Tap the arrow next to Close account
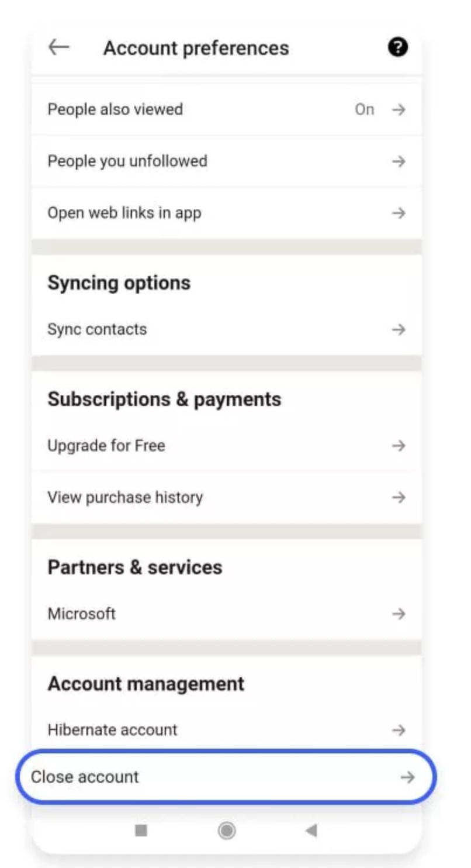471x868 pixels. (x=407, y=777)
